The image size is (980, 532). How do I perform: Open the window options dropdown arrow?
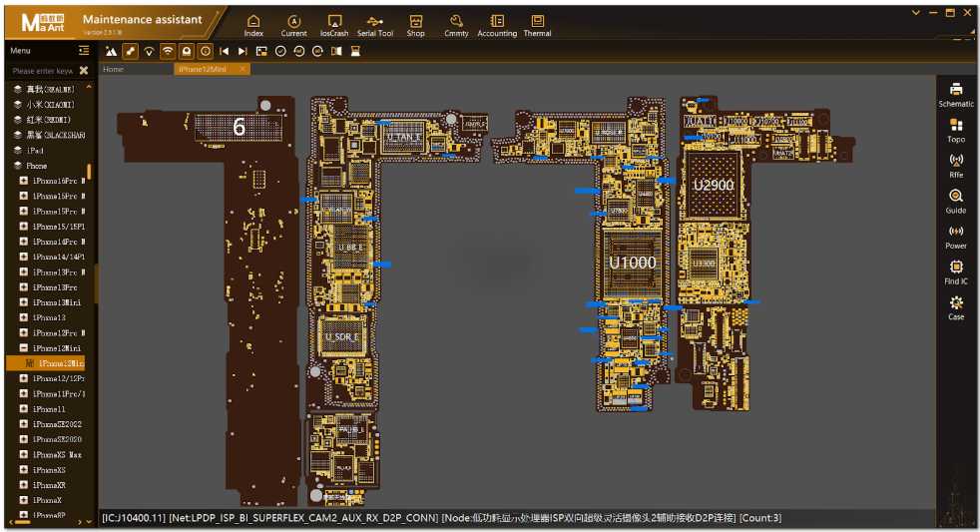[915, 13]
